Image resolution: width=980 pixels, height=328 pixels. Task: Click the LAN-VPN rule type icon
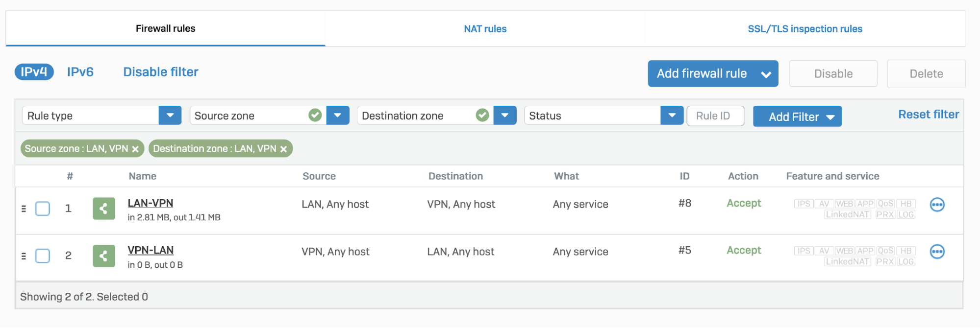[103, 209]
